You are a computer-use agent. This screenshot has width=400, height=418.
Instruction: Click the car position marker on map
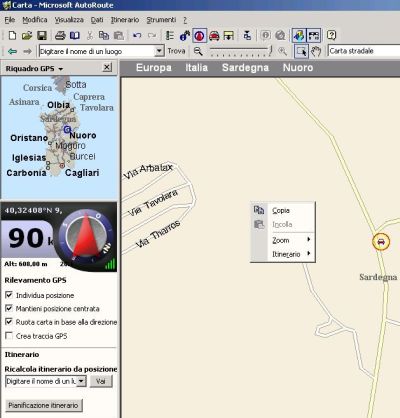(381, 241)
